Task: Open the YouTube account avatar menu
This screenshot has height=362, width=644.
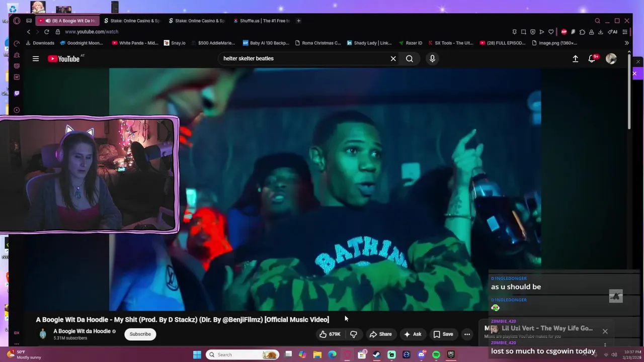Action: pyautogui.click(x=611, y=59)
